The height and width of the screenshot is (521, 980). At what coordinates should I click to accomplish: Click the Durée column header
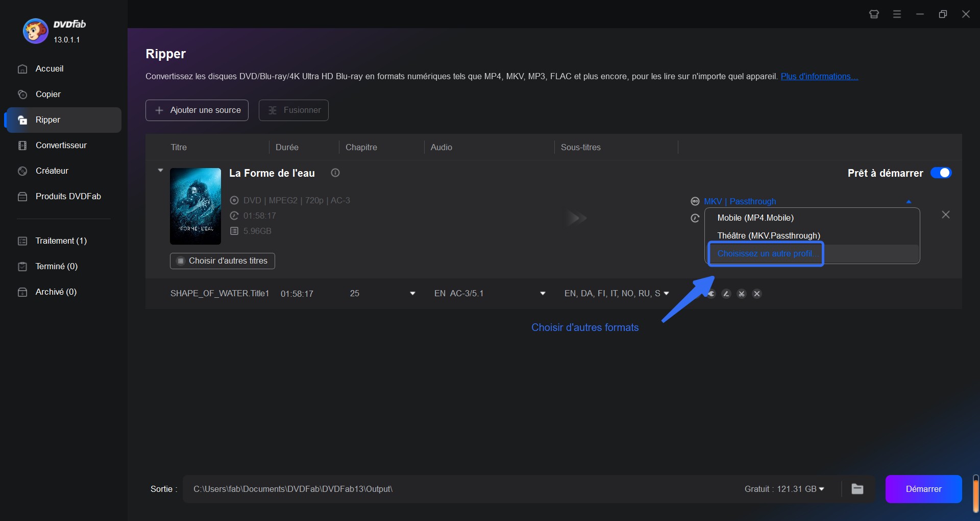287,147
